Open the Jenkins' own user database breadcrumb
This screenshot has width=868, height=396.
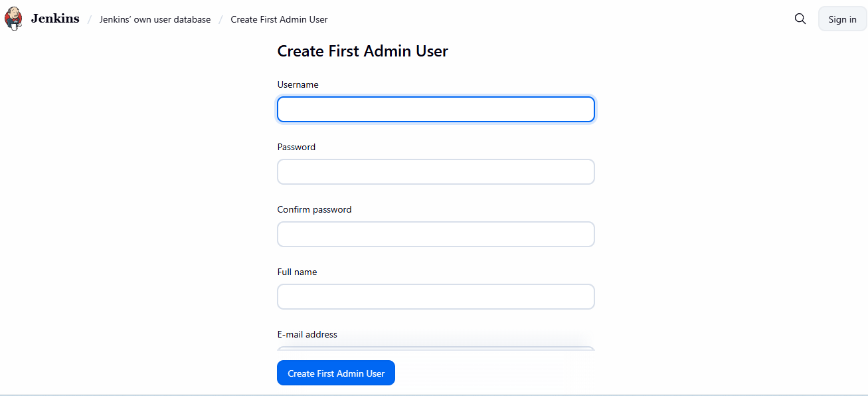click(155, 20)
